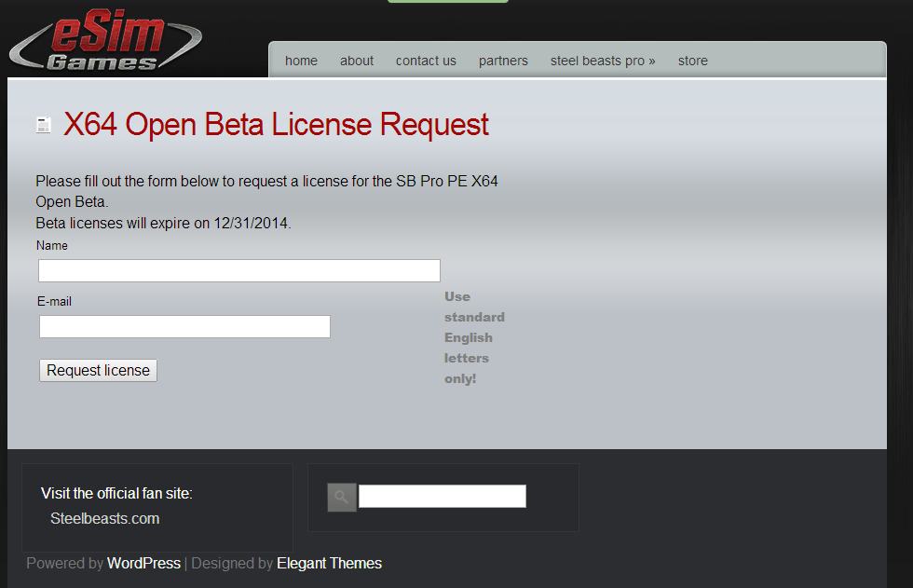Viewport: 913px width, 588px height.
Task: Open the partners menu item
Action: pos(503,61)
